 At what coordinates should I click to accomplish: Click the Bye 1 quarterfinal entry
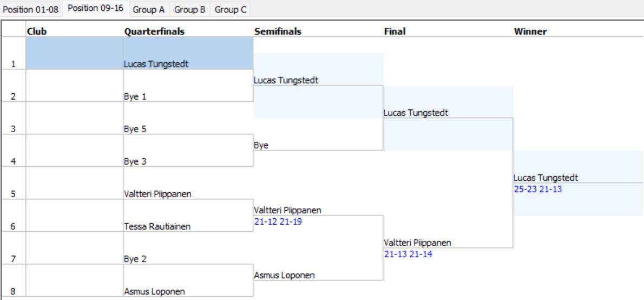coord(135,96)
